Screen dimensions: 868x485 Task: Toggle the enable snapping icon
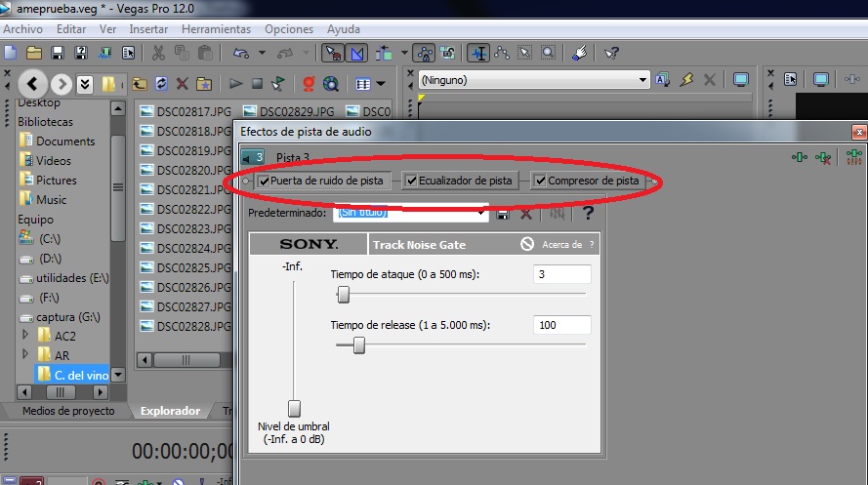[x=333, y=53]
